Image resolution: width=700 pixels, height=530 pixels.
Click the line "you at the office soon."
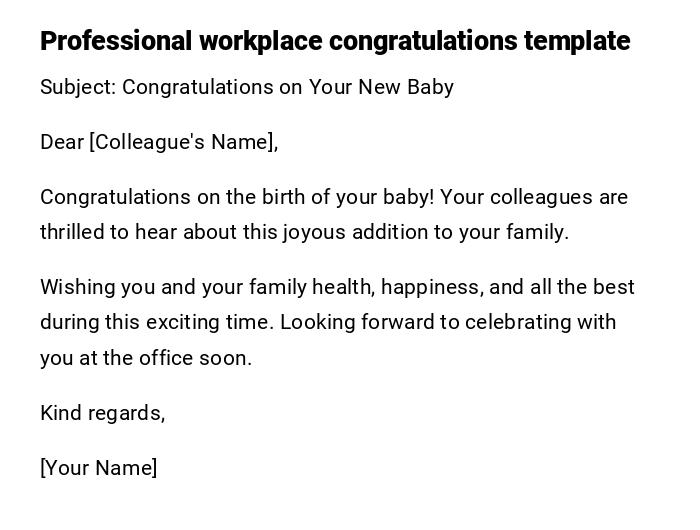coord(146,358)
